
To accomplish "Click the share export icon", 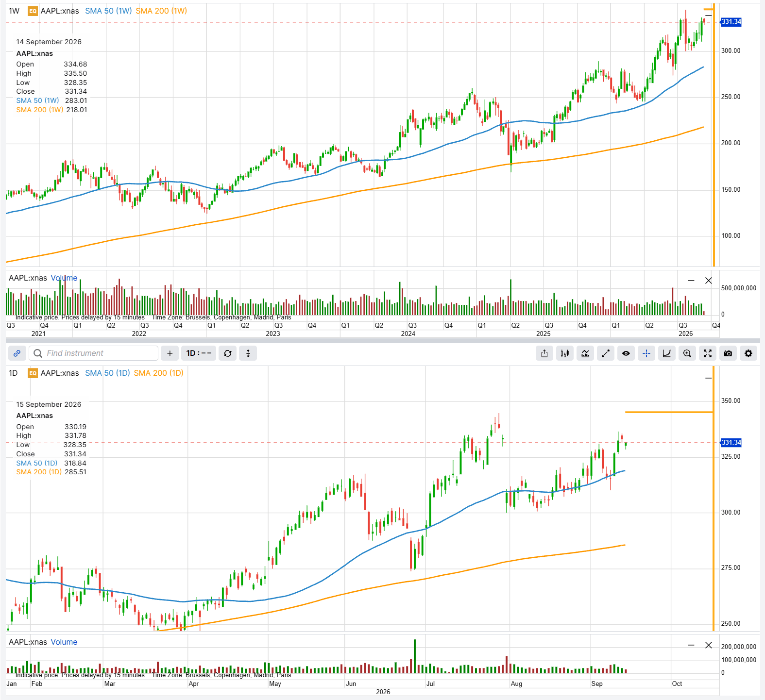I will pyautogui.click(x=544, y=353).
